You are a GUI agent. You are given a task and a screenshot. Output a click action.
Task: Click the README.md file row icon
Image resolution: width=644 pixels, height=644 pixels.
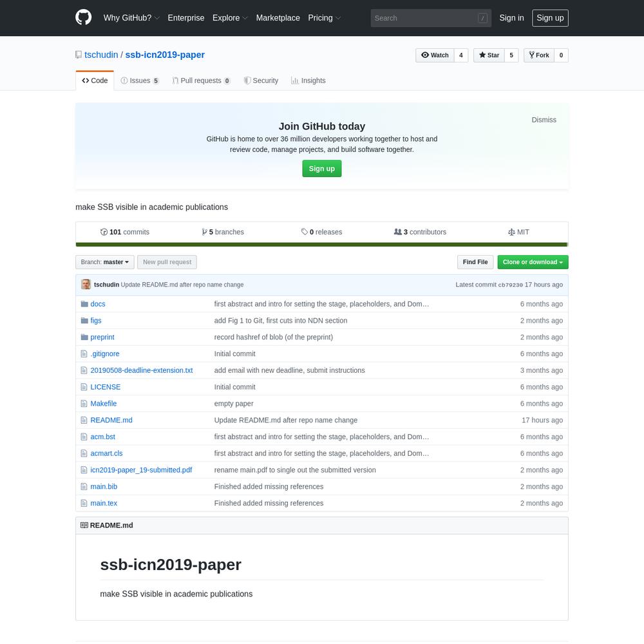click(x=84, y=420)
